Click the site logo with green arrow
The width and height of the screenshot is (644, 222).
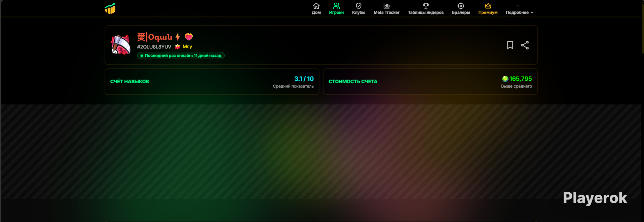(110, 8)
